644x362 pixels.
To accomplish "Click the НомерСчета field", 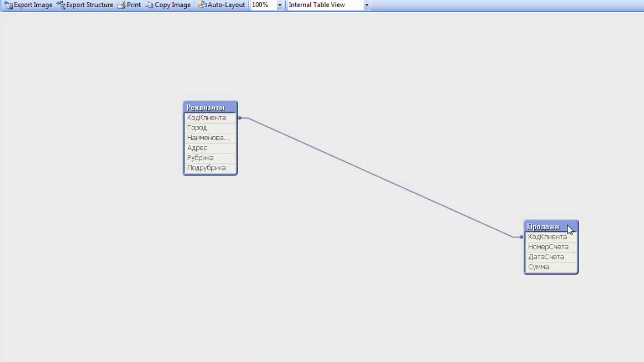I will point(551,247).
